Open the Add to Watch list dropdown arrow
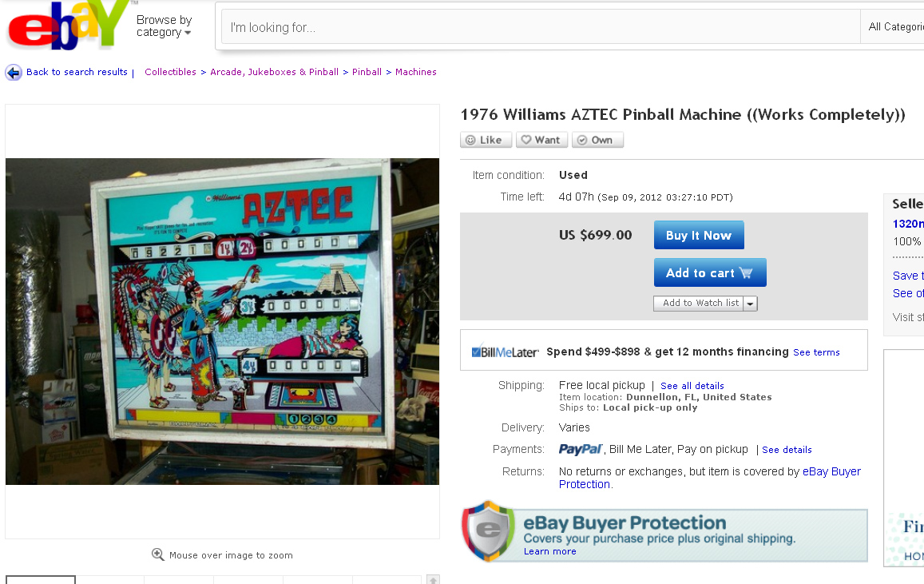The width and height of the screenshot is (924, 584). tap(750, 304)
